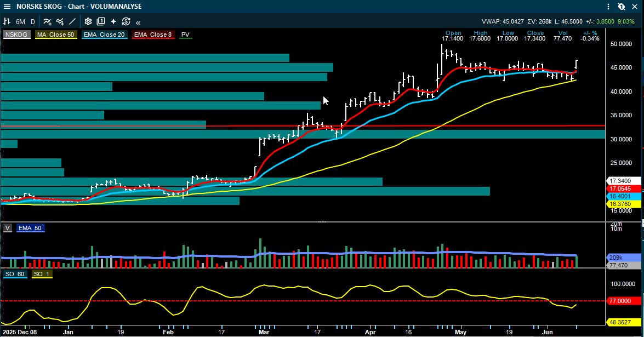Click the Vol 77,470 data field

point(563,36)
